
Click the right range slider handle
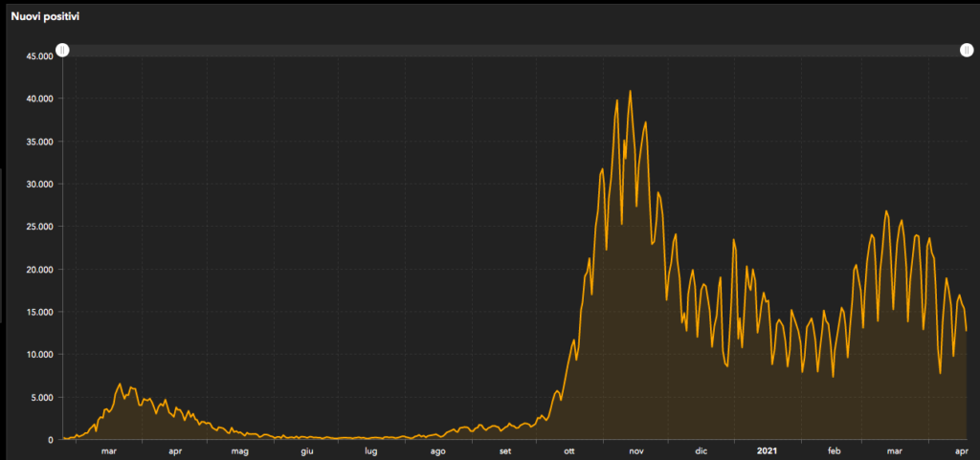[968, 51]
